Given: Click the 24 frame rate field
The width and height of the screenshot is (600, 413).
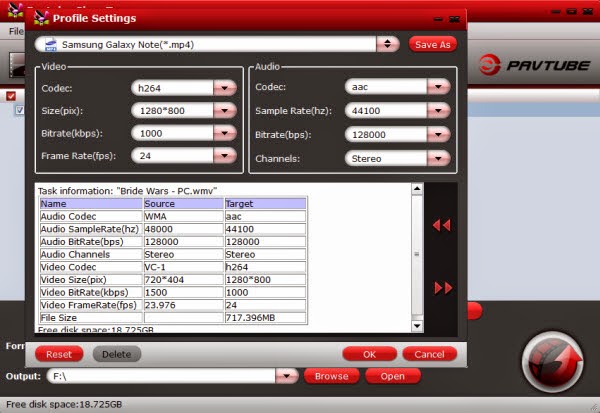Looking at the screenshot, I should [172, 155].
